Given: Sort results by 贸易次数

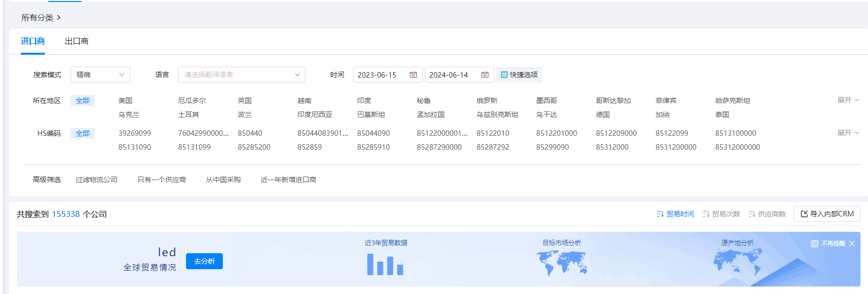Looking at the screenshot, I should coord(721,214).
